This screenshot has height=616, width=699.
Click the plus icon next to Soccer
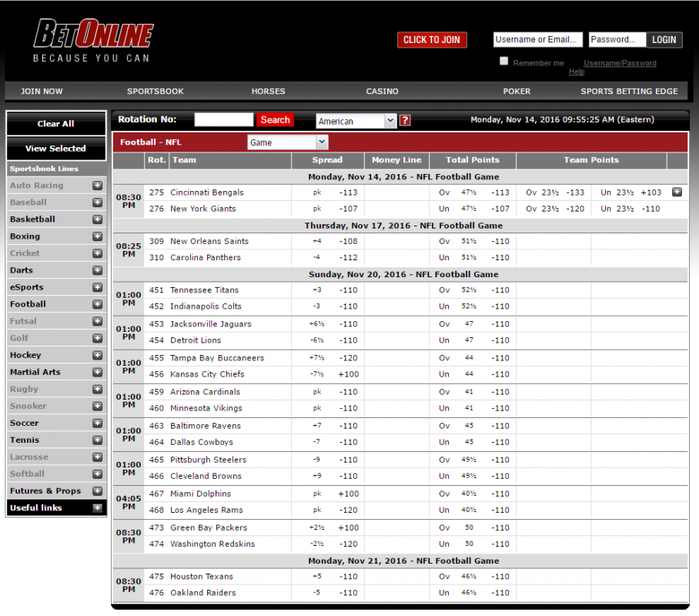pyautogui.click(x=98, y=423)
